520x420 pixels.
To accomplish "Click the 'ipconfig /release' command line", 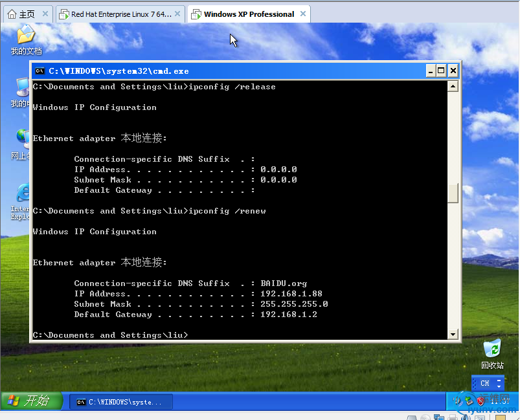I will click(x=154, y=87).
